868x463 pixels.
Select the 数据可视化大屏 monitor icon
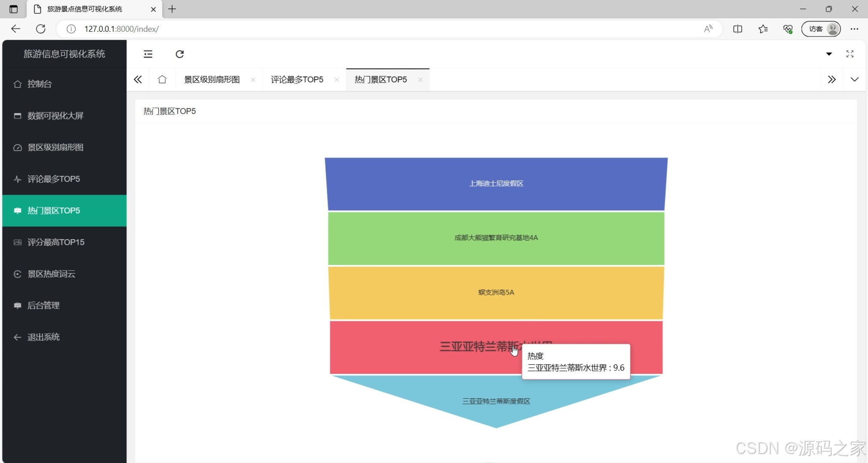[17, 116]
